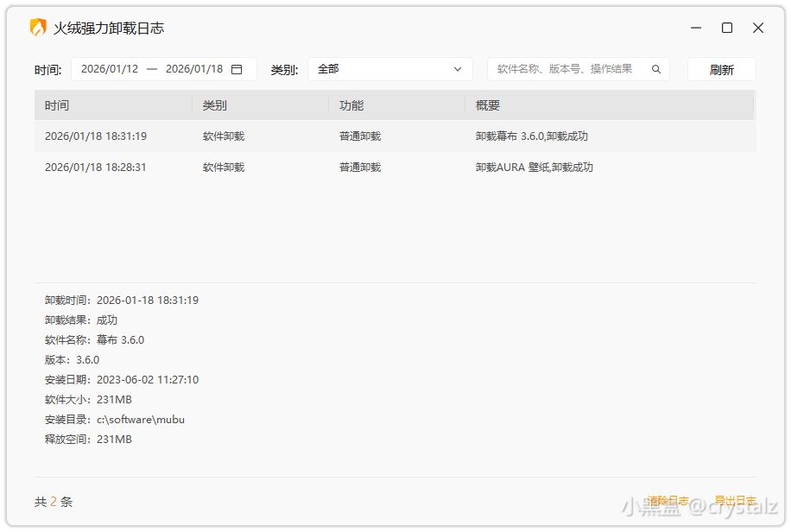Click the 导出日志 link
The width and height of the screenshot is (791, 532).
(735, 500)
